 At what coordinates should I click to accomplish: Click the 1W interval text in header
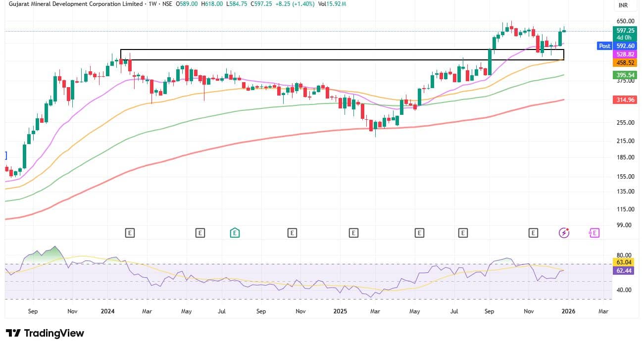pyautogui.click(x=153, y=4)
